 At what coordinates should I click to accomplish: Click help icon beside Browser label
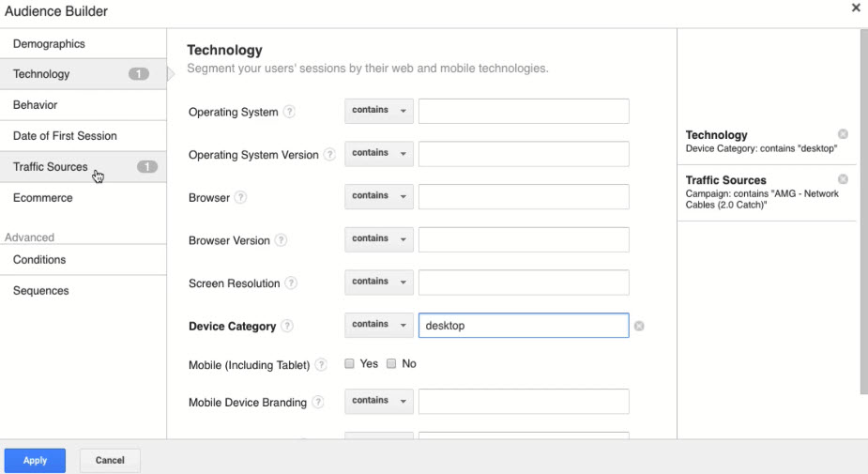click(241, 198)
